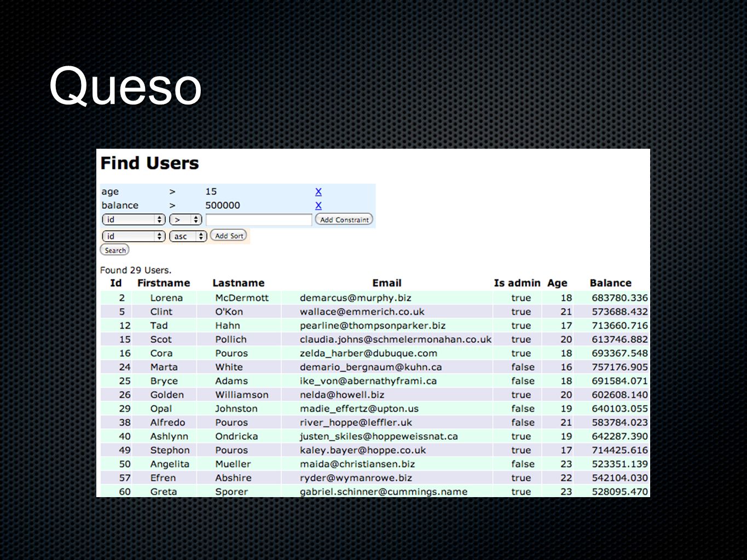Select lastname cell Ondricka

coord(236,436)
